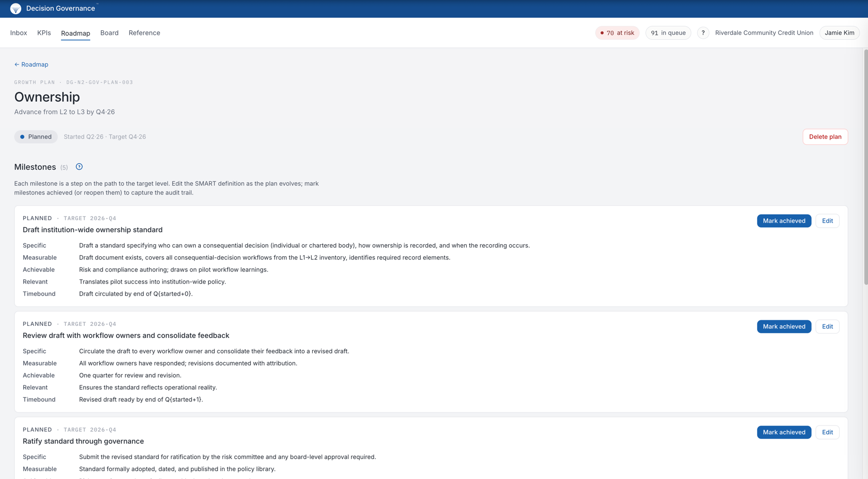Click 'Ensures the standard reflects operational reality.'
The image size is (868, 479).
click(148, 387)
